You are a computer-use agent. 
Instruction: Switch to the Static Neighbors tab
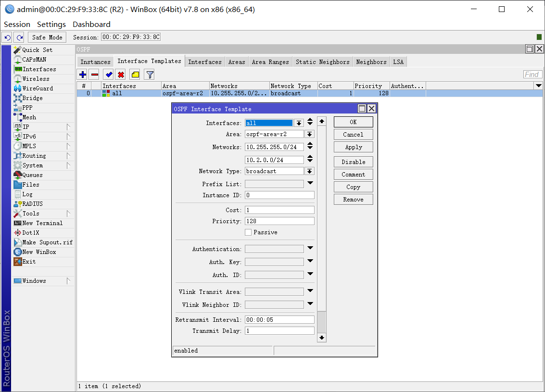(x=323, y=62)
